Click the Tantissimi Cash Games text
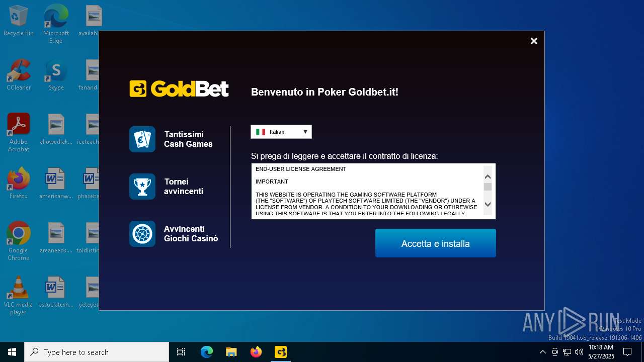 188,139
